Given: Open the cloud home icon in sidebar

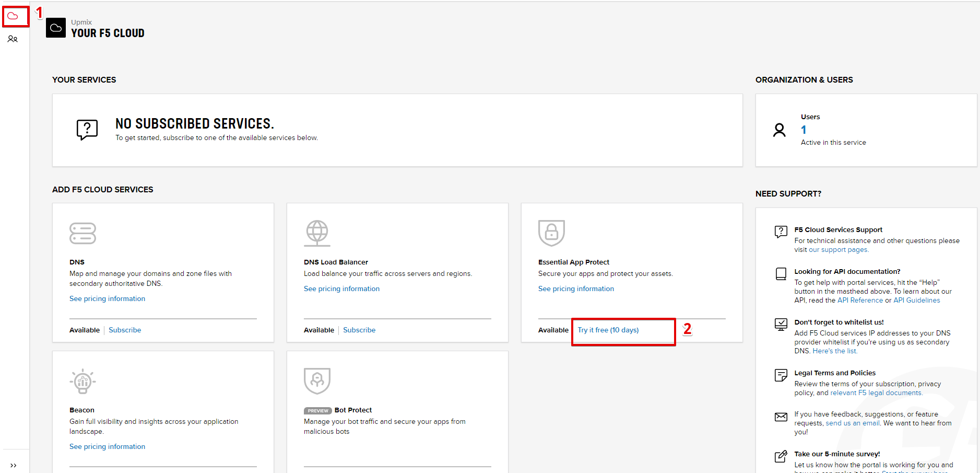Looking at the screenshot, I should (x=13, y=16).
